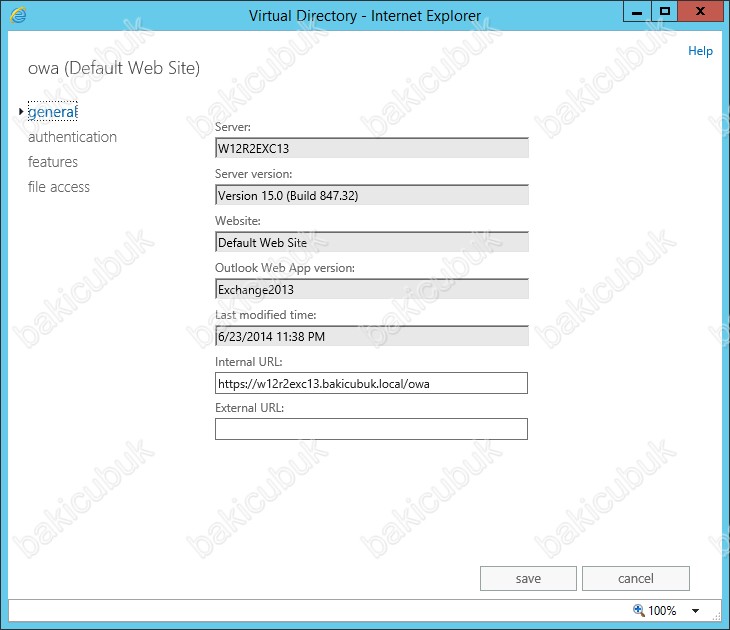Click into the Internal URL field

[371, 383]
